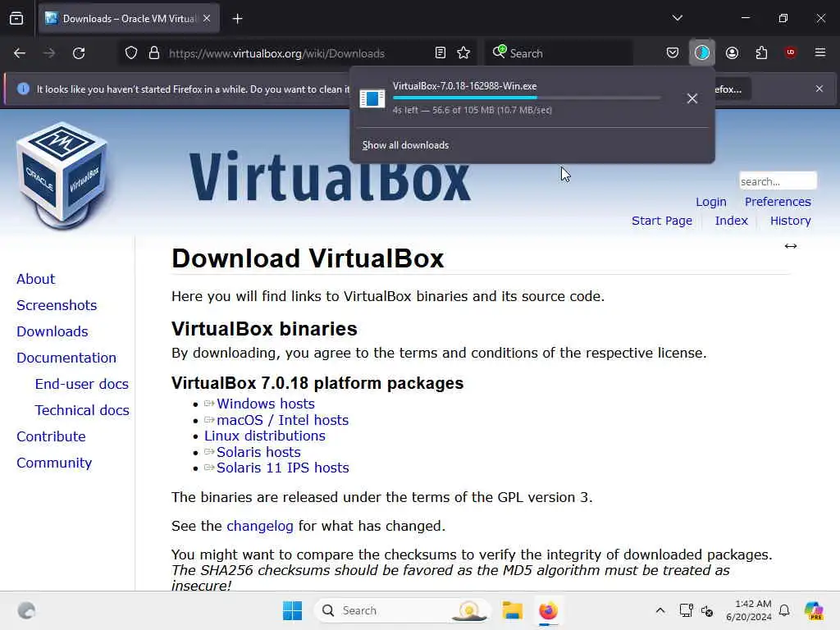Open the Firefox application menu
Image resolution: width=840 pixels, height=630 pixels.
coord(820,52)
